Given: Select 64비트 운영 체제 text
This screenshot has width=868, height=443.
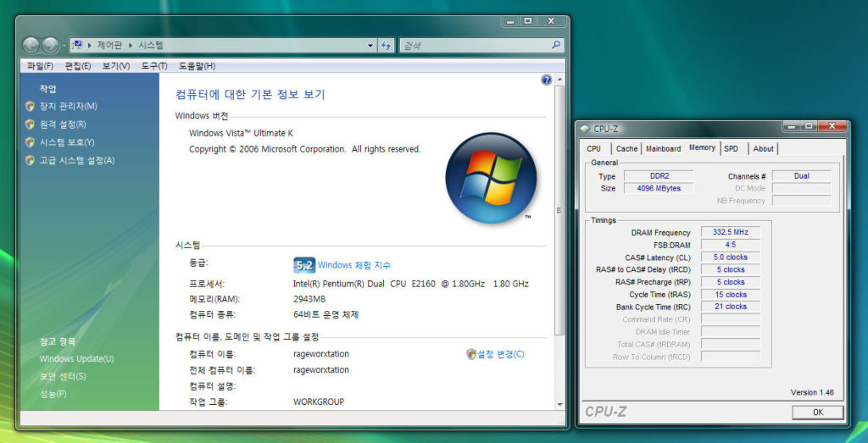Looking at the screenshot, I should point(326,315).
